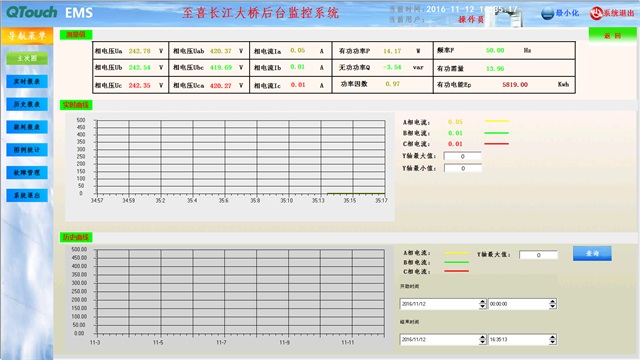Click the minimize globe icon 最小化

click(547, 13)
